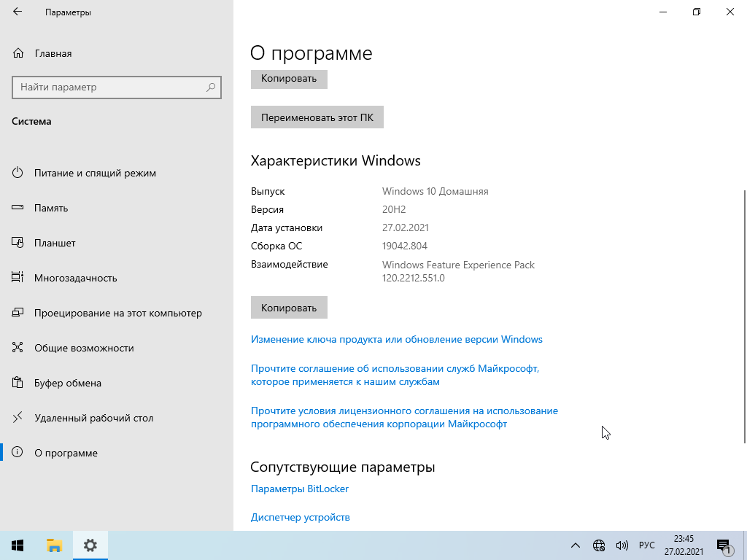Switch input language РУС

click(x=646, y=545)
